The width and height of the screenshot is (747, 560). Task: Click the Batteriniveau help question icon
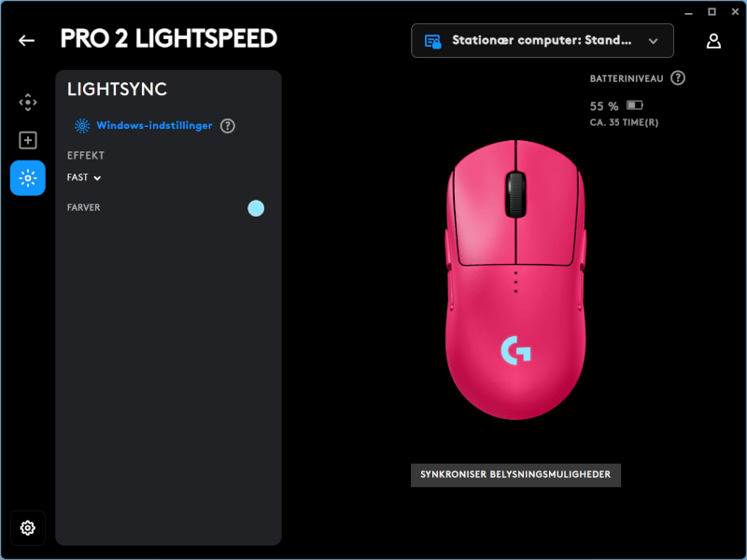(x=678, y=78)
